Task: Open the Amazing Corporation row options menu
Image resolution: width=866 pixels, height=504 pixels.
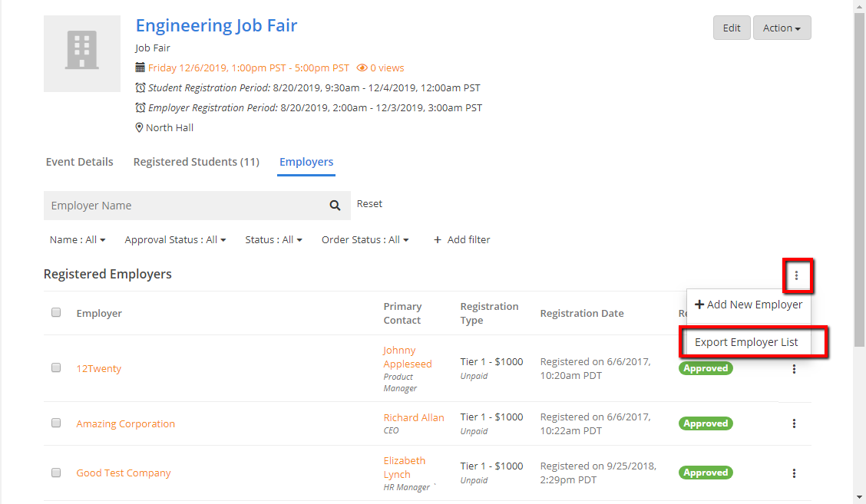Action: 794,423
